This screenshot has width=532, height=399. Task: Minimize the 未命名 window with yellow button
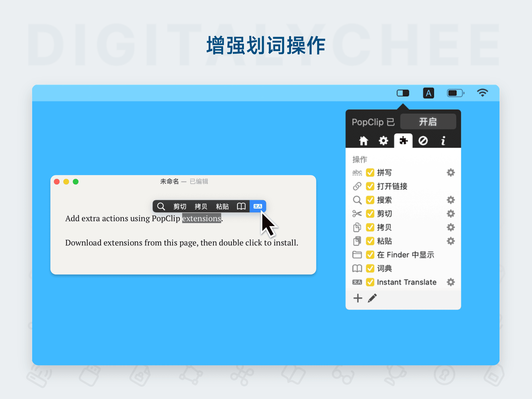click(66, 182)
